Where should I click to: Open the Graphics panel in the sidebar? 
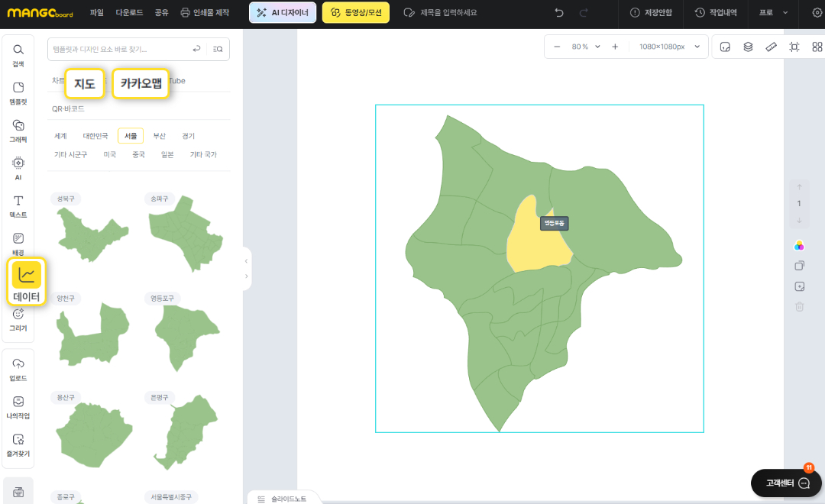point(18,130)
